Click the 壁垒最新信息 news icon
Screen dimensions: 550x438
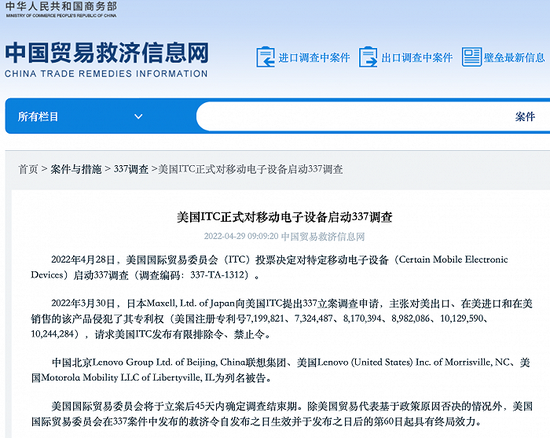471,57
